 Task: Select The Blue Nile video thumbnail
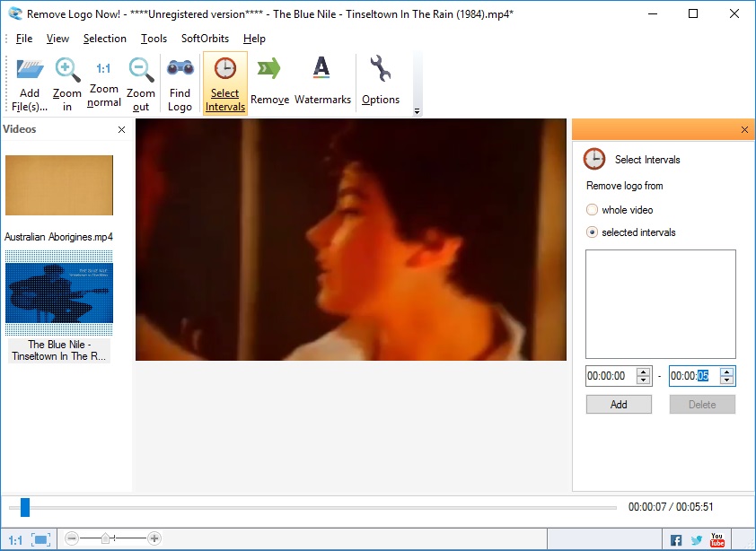(59, 293)
